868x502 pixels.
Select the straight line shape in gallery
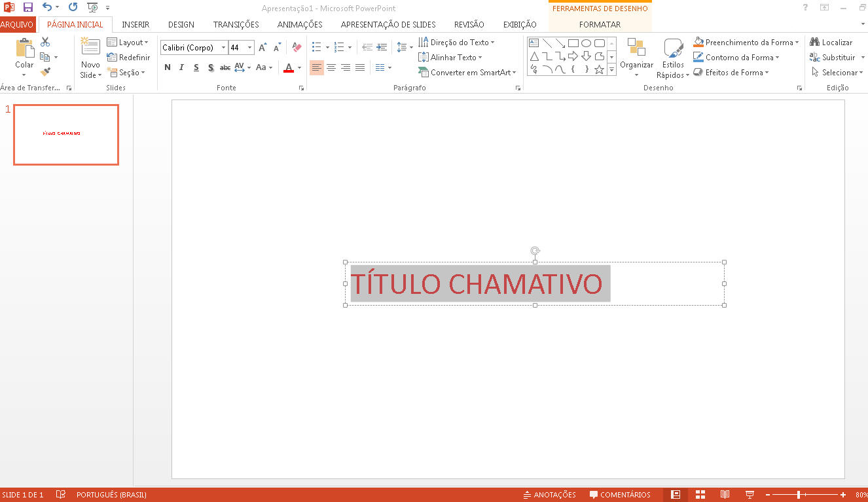point(547,43)
